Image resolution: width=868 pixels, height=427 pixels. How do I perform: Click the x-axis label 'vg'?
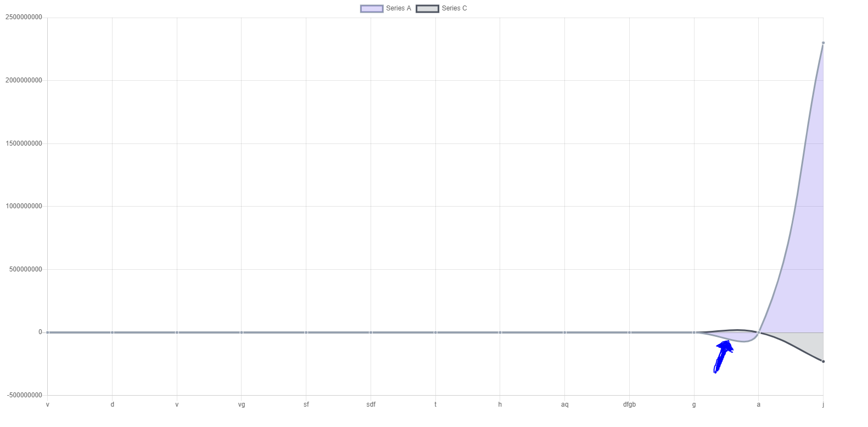tap(242, 404)
